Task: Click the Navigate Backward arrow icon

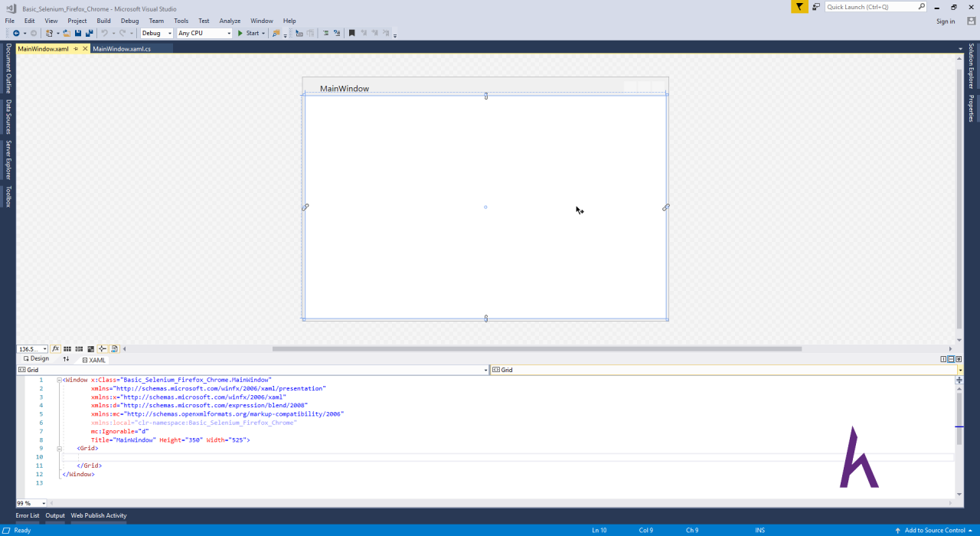Action: point(16,33)
